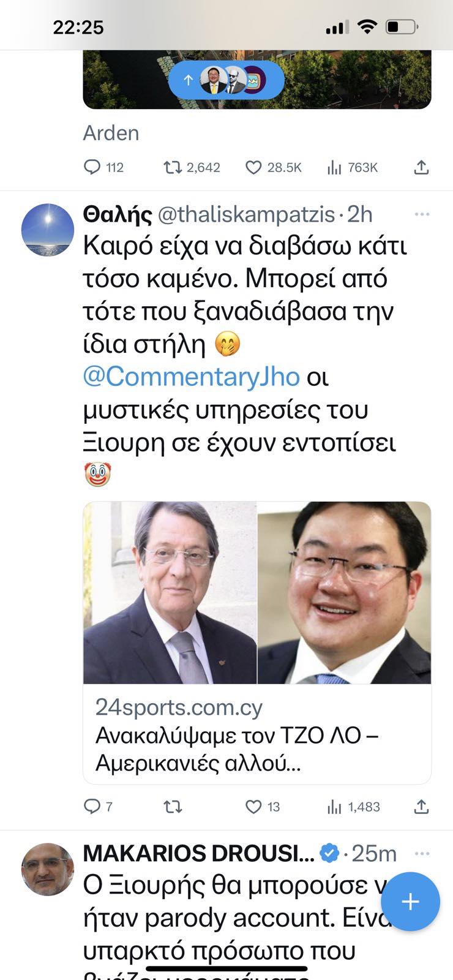This screenshot has width=453, height=980.
Task: Open the @CommentaryJho mention link
Action: pos(192,377)
